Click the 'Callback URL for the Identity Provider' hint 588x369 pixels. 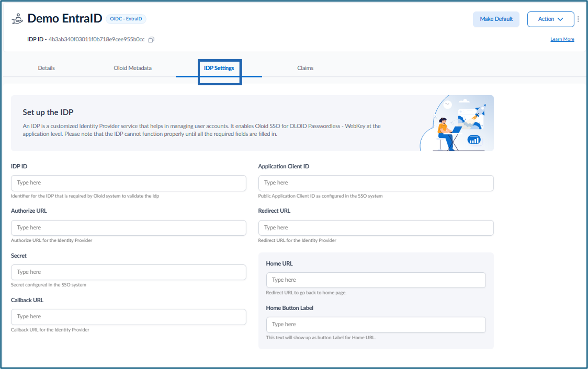(x=50, y=330)
